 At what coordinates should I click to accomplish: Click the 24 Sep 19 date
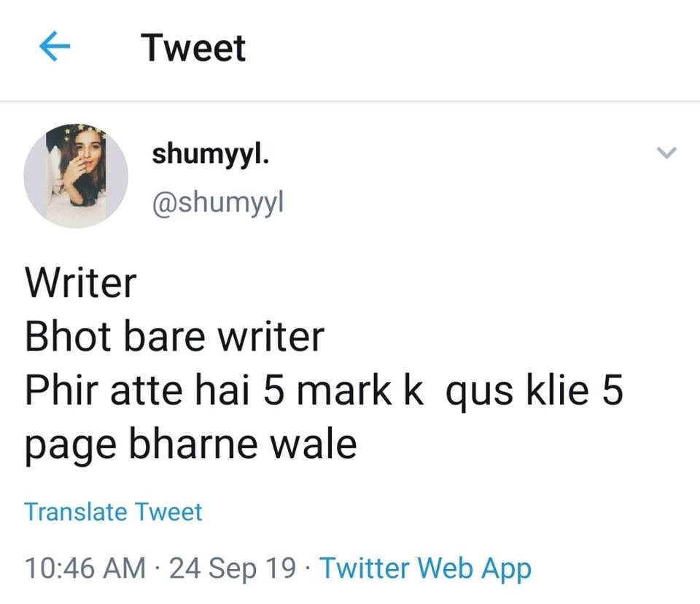tap(233, 569)
